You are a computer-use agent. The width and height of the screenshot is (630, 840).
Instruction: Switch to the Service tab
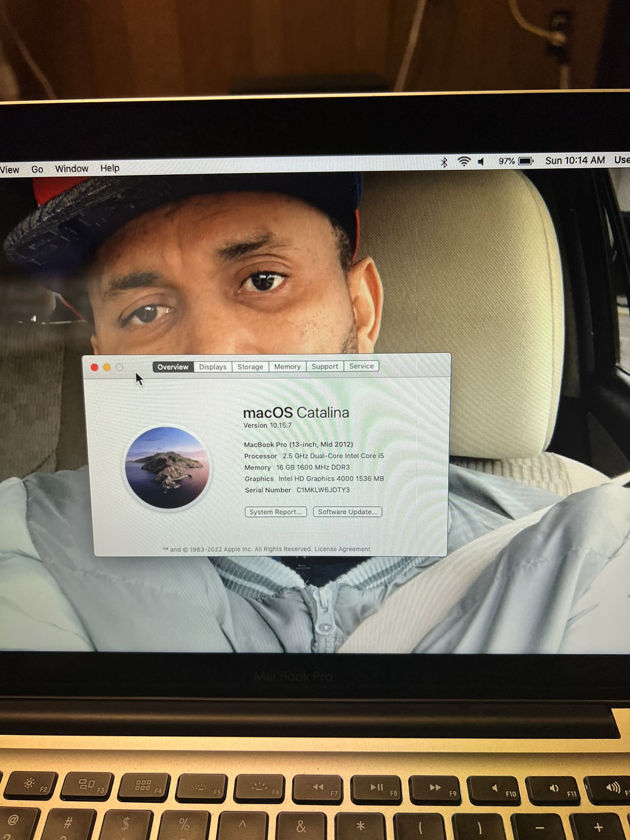(x=361, y=366)
